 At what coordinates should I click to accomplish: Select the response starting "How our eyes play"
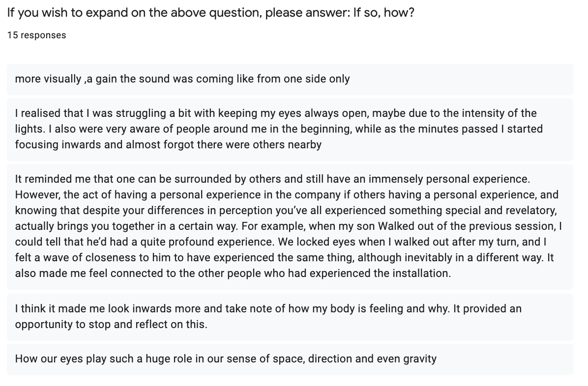point(226,359)
